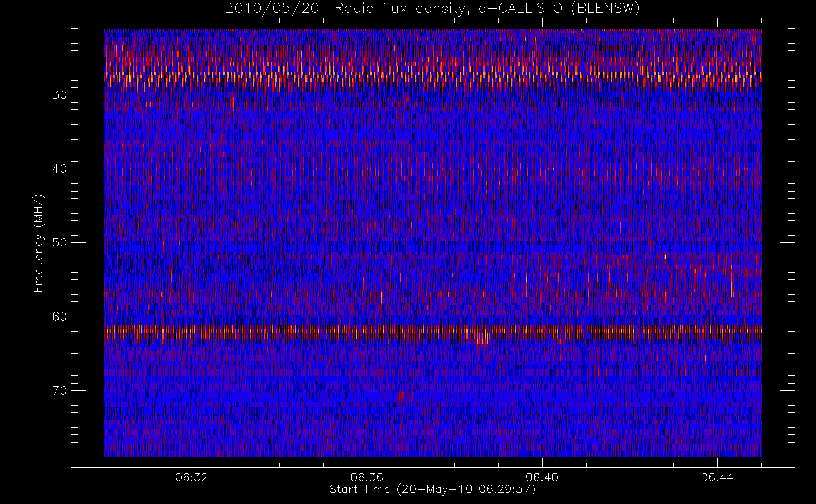Select the 30 MHz frequency tick label
Image resolution: width=816 pixels, height=504 pixels.
[59, 95]
